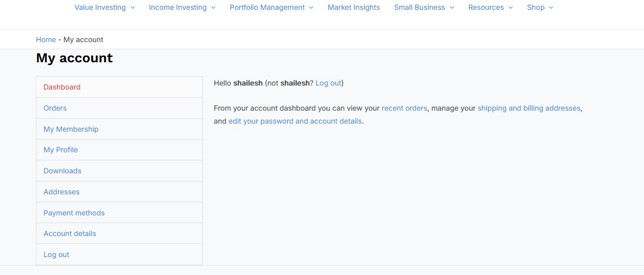Open Addresses in the account sidebar

[119, 192]
